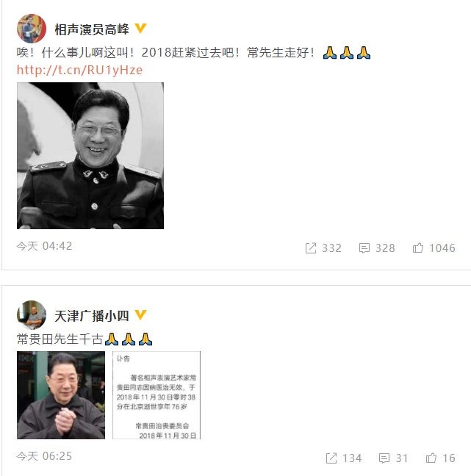Open username link 天津广播小四
The height and width of the screenshot is (476, 471).
point(92,316)
